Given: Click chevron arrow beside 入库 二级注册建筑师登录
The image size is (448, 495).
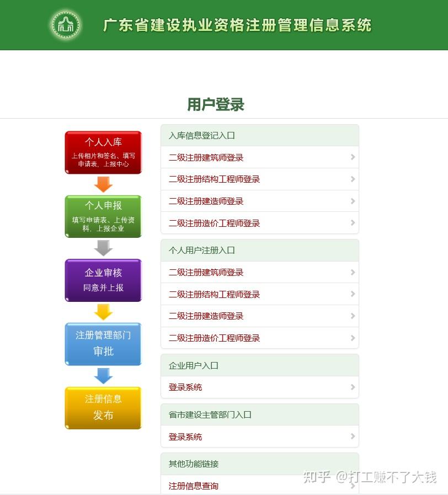Looking at the screenshot, I should pyautogui.click(x=353, y=157).
